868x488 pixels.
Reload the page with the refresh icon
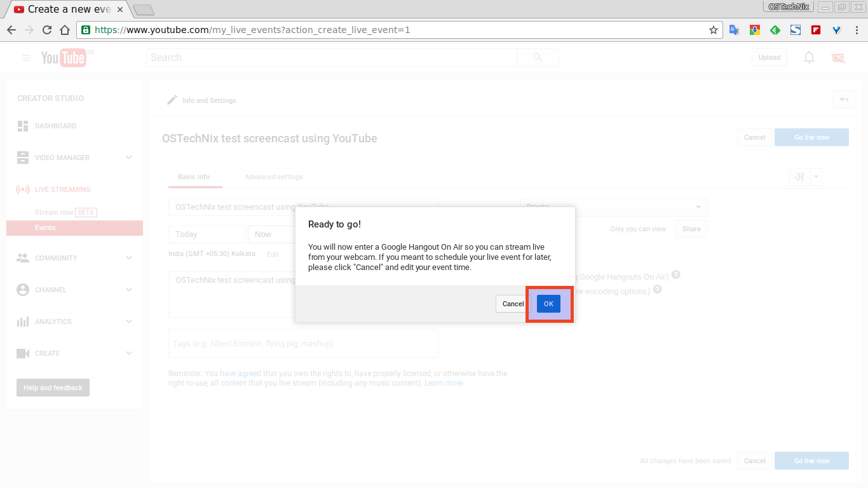click(x=47, y=30)
